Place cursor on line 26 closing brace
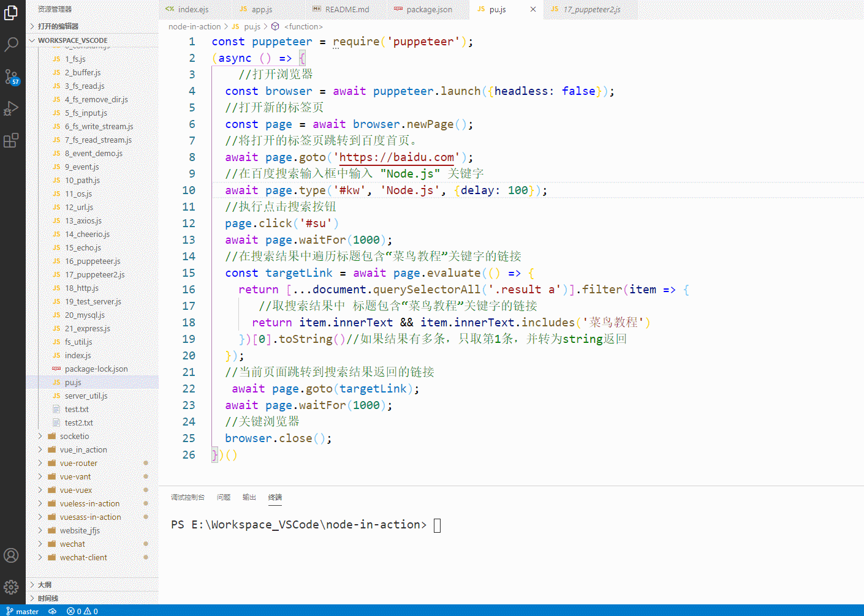 214,455
